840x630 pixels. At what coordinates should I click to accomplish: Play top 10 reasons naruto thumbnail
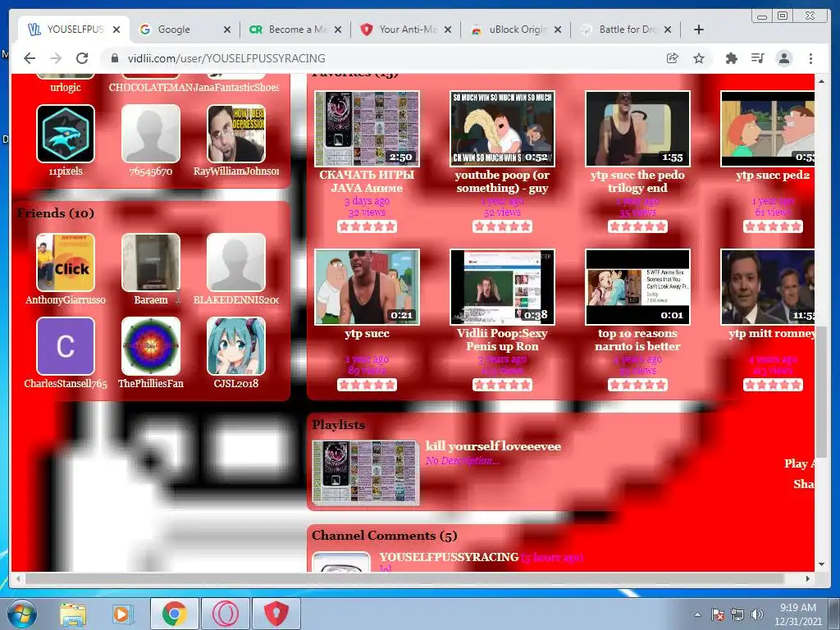(637, 287)
